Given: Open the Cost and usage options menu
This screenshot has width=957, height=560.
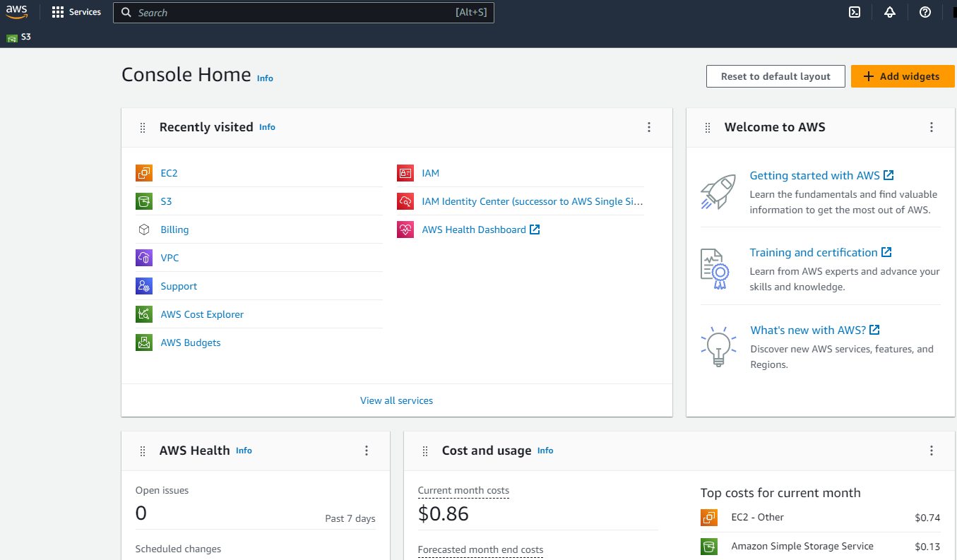Looking at the screenshot, I should [x=932, y=451].
